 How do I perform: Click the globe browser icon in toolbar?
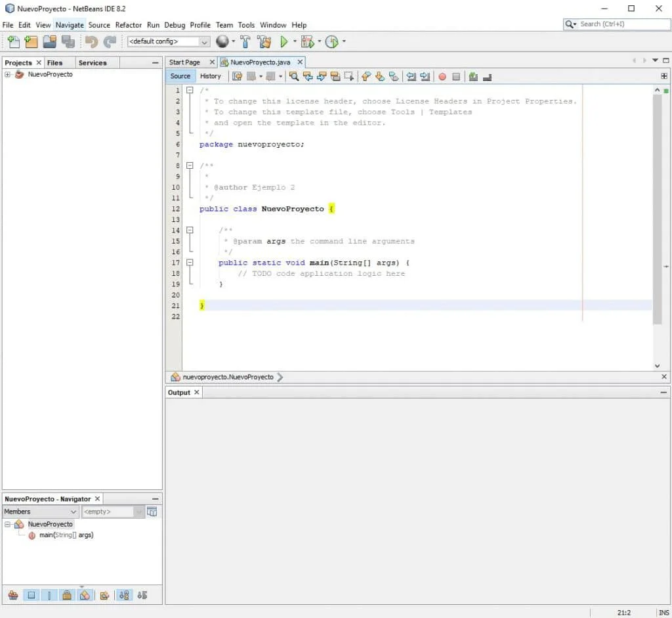[222, 41]
